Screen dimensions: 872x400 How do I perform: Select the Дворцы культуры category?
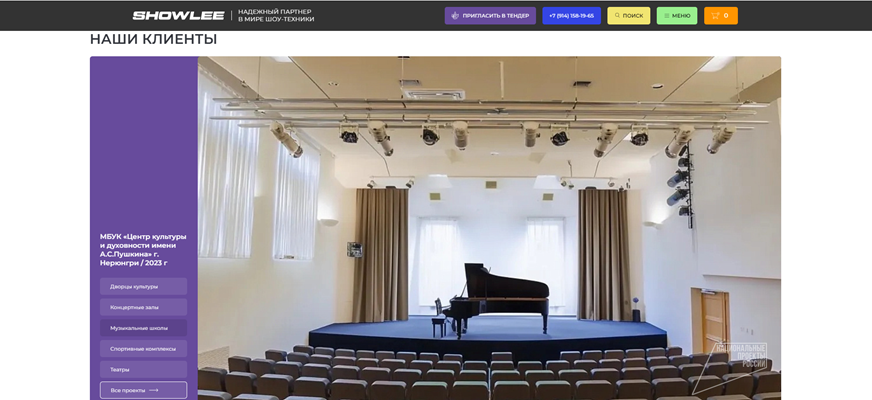143,287
